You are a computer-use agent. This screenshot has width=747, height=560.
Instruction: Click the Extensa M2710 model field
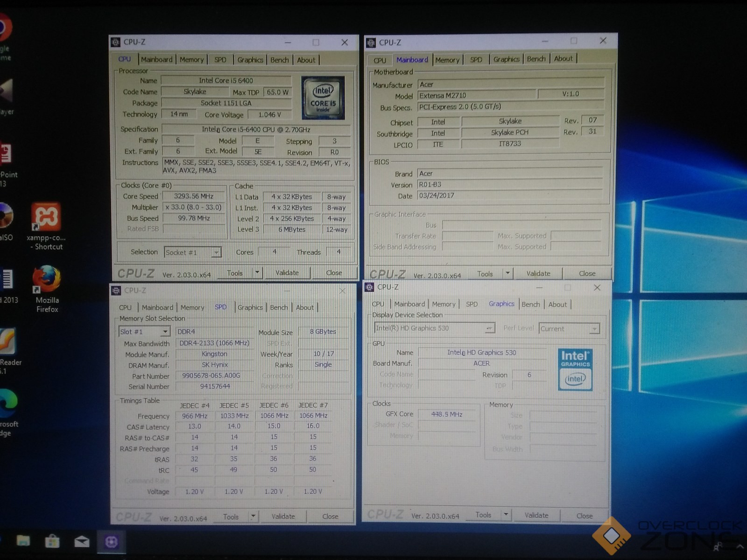477,96
